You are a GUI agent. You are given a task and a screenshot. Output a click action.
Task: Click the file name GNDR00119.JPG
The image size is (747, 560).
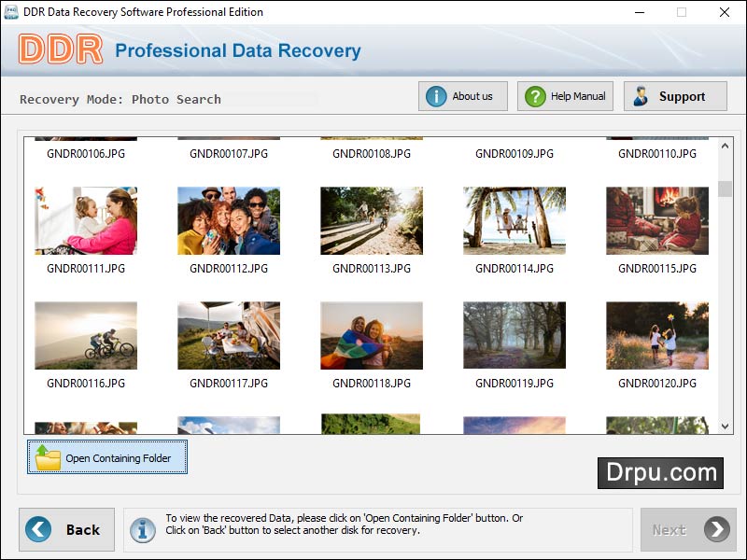[514, 384]
